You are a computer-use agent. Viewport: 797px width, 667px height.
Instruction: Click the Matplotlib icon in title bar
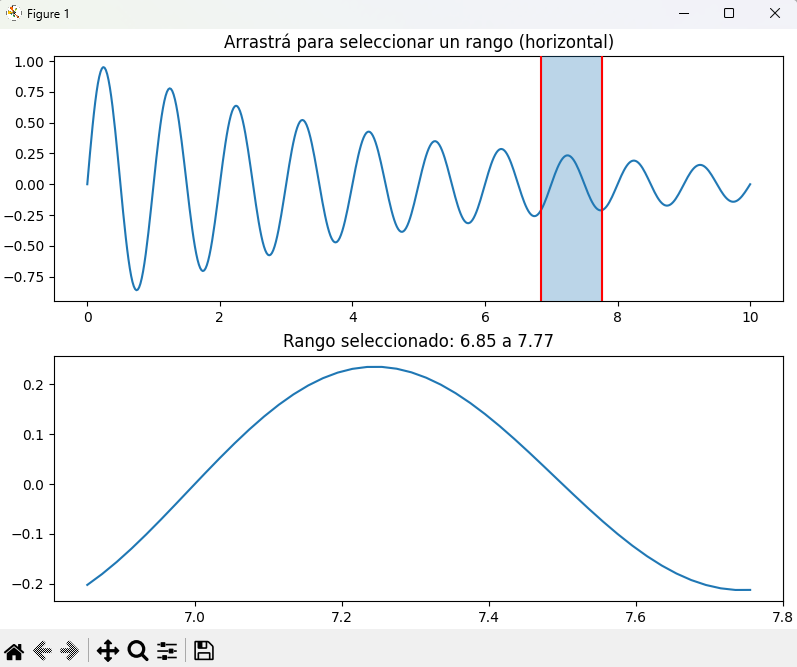coord(13,13)
